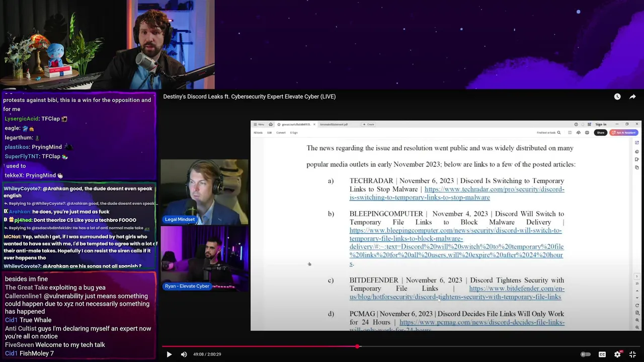Screen dimensions: 644x362
Task: Click WhileyCoyote7 good the dude message
Action: click(x=78, y=192)
